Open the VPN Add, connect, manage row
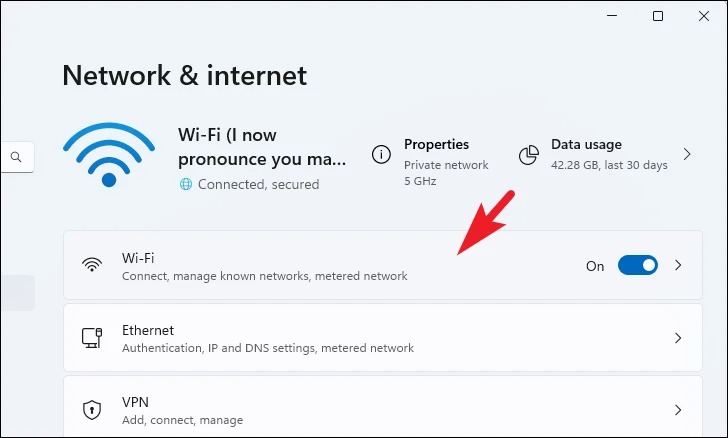 (383, 407)
